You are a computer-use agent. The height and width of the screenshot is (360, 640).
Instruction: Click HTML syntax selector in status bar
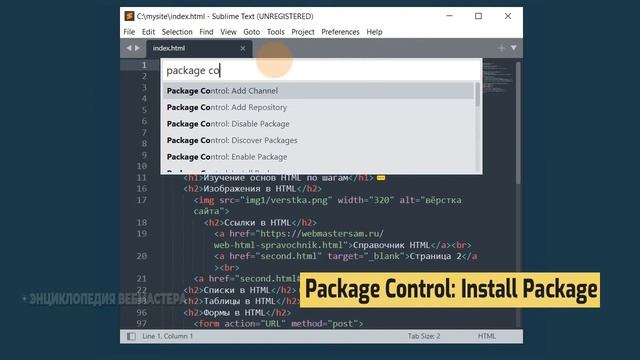487,336
